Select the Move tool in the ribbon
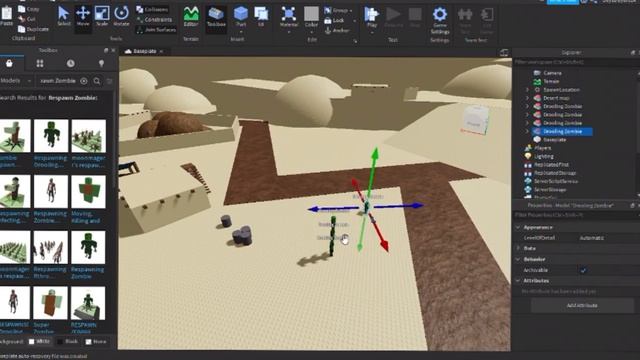640x360 pixels. tap(83, 16)
